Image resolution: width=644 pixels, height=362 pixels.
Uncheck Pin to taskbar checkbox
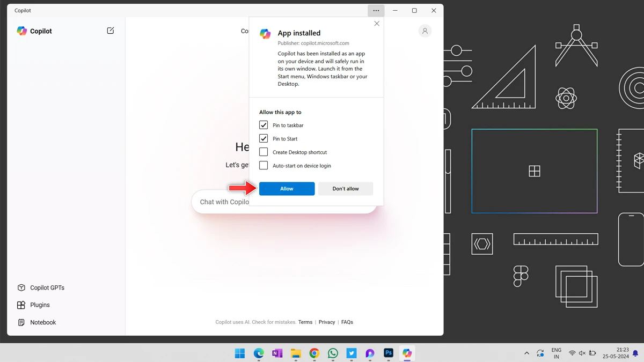click(264, 125)
